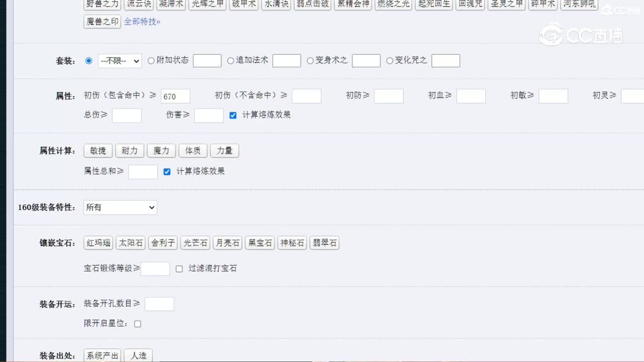The height and width of the screenshot is (362, 644).
Task: Choose the 水清诀 skill button
Action: pos(277,5)
